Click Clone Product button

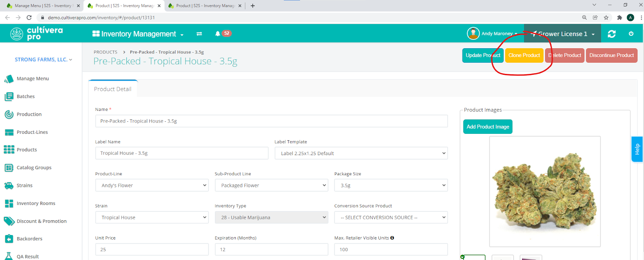524,55
